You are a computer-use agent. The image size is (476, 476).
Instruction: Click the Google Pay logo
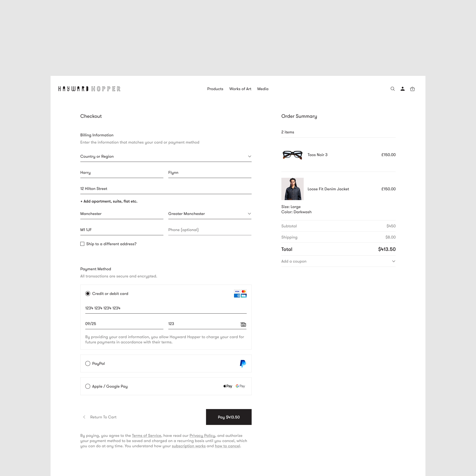[x=240, y=386]
